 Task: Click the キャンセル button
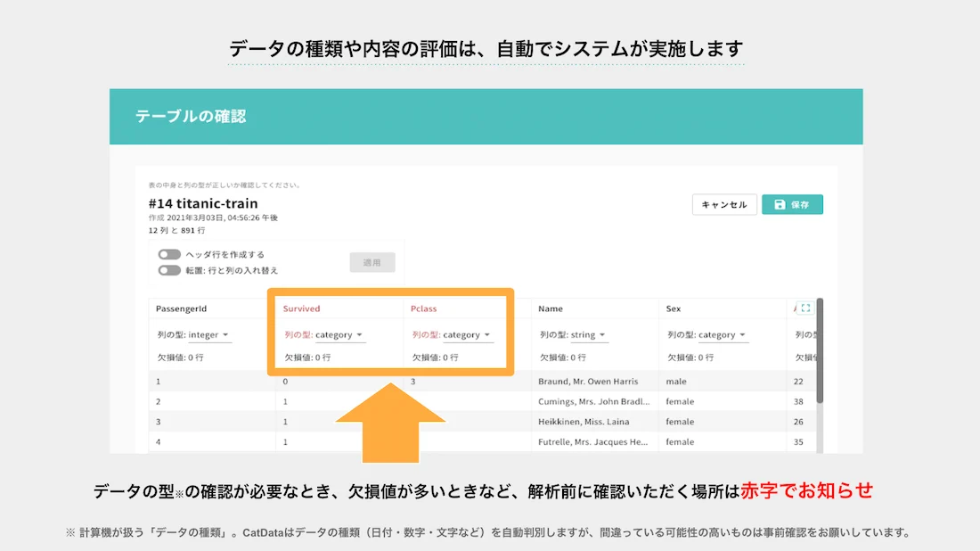(724, 205)
